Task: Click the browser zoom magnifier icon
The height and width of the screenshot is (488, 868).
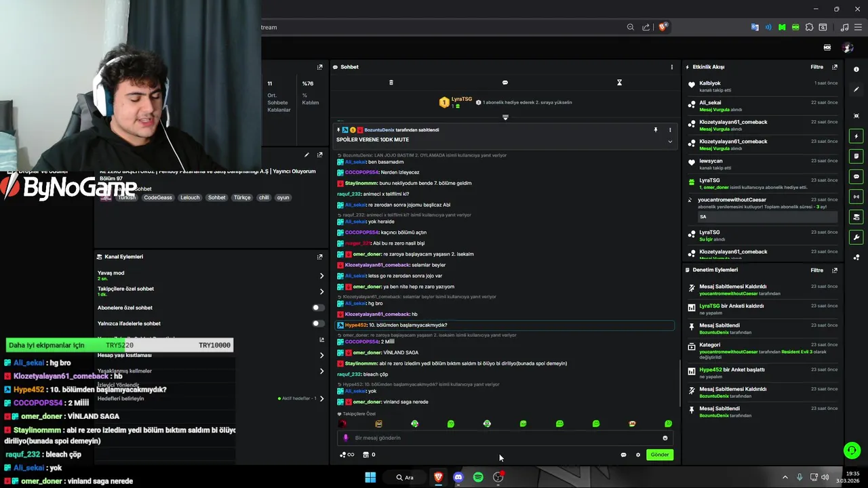Action: tap(631, 27)
